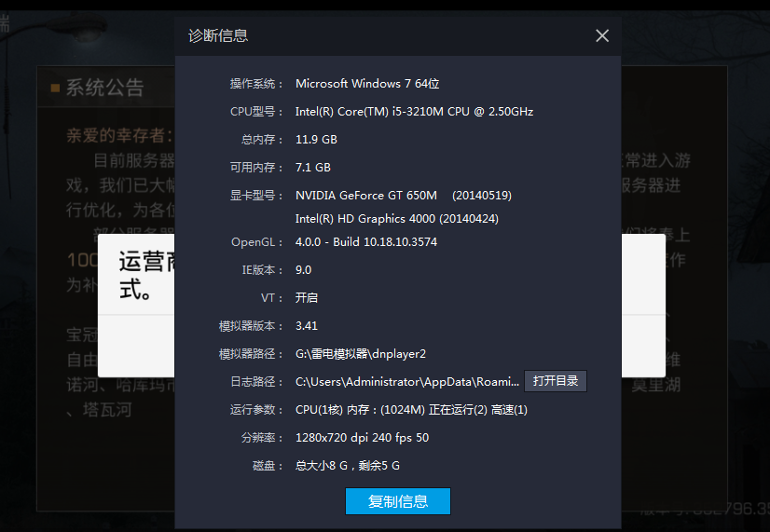This screenshot has width=770, height=532.
Task: Click the 1280x720 dpi 240 resolution value
Action: [362, 438]
